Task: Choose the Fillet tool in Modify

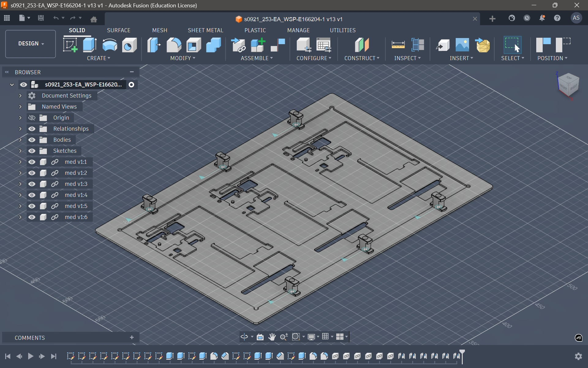Action: [174, 45]
